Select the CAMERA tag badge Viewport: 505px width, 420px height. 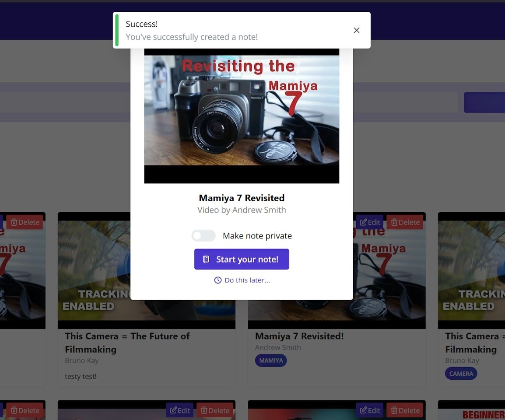pos(461,374)
